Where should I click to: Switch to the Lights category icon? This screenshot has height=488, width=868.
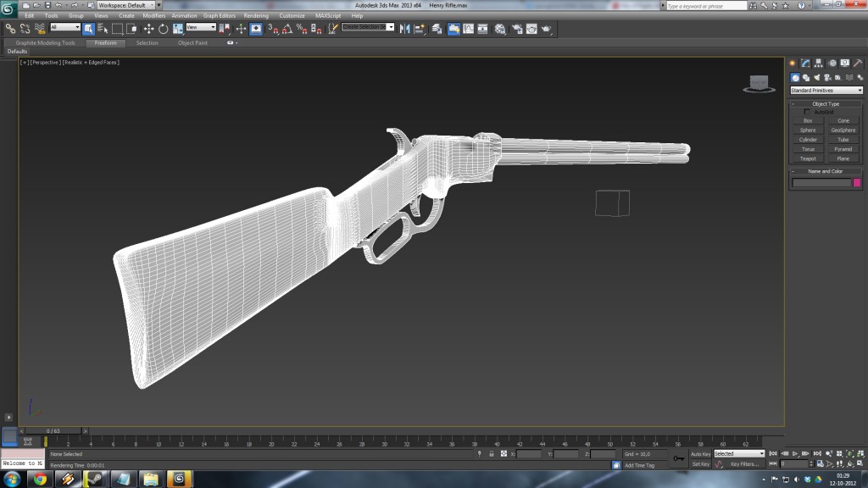pyautogui.click(x=816, y=77)
